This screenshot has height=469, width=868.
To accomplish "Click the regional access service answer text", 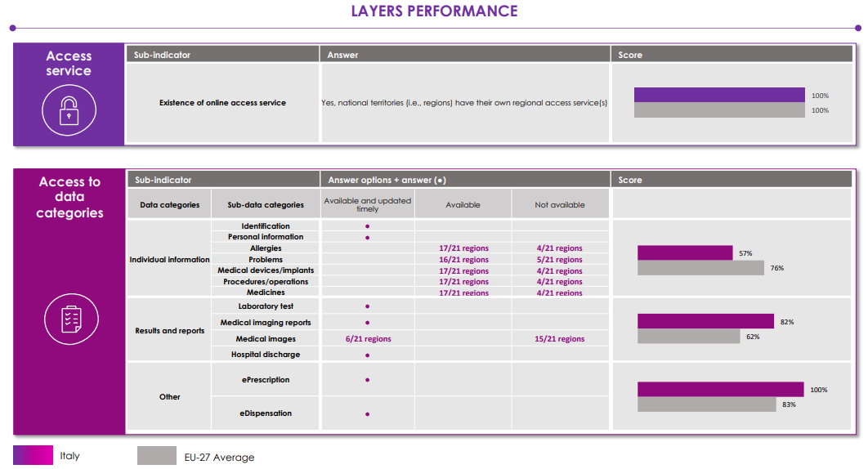I will 464,102.
